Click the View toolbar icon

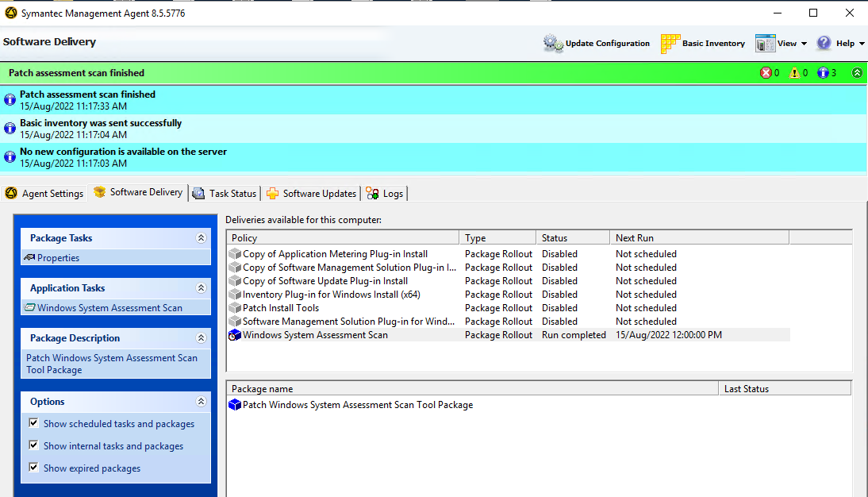coord(765,43)
